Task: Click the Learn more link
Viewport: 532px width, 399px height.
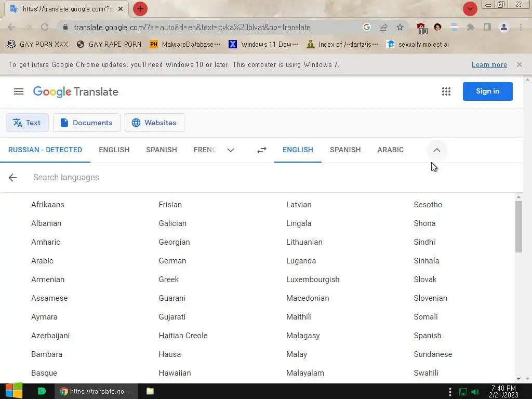Action: click(489, 64)
